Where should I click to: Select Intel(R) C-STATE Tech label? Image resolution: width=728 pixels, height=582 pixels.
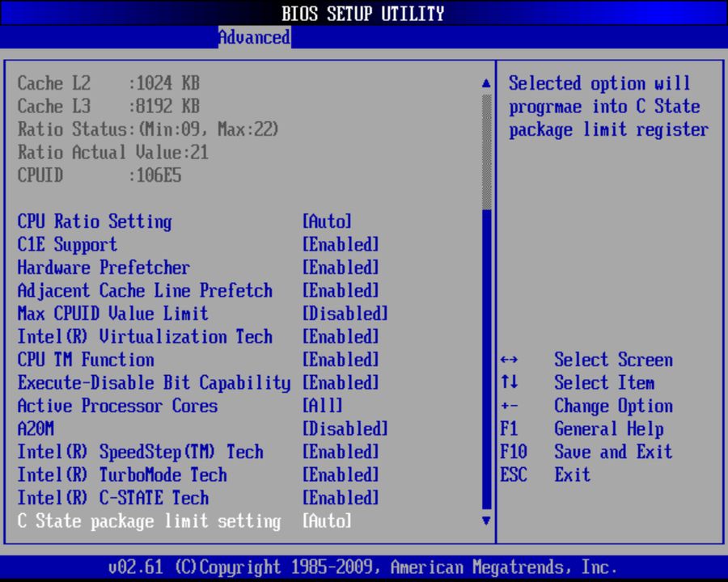112,498
